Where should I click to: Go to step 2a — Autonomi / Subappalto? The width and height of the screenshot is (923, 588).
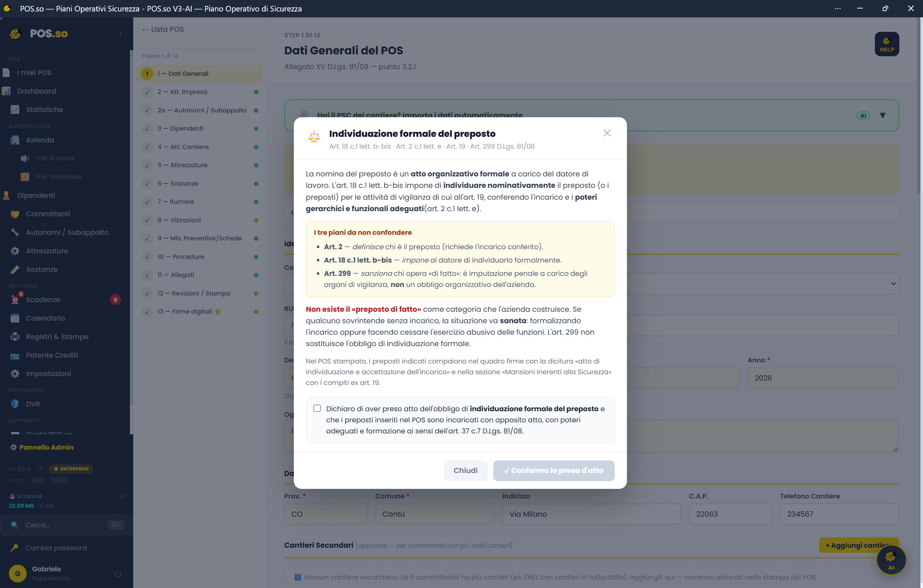click(199, 110)
